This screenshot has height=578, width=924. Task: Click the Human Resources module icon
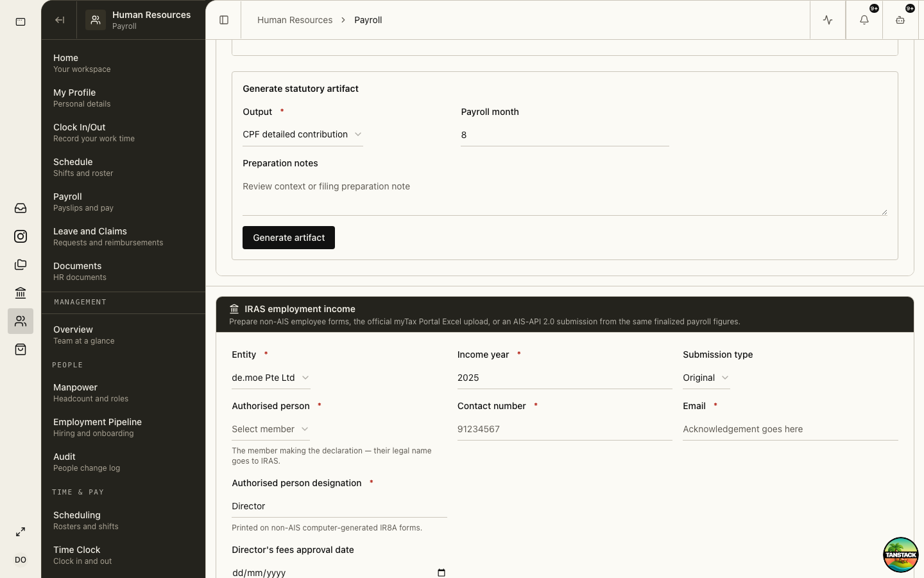[96, 20]
